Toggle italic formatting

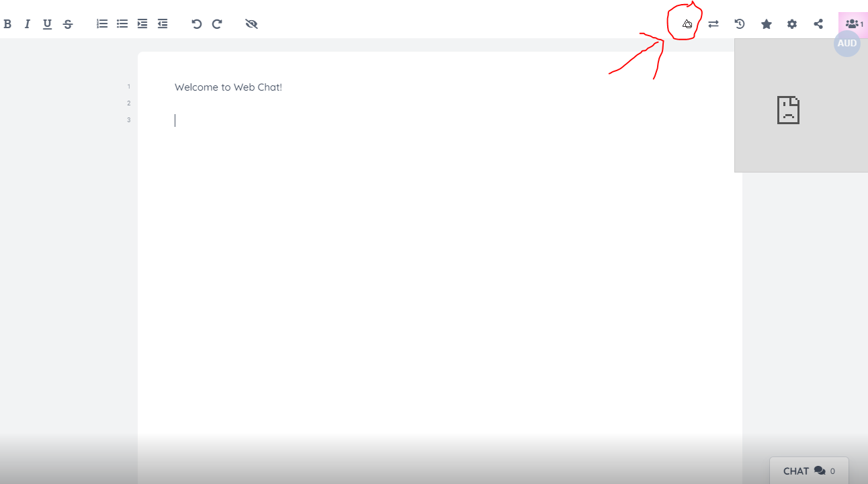pyautogui.click(x=28, y=24)
